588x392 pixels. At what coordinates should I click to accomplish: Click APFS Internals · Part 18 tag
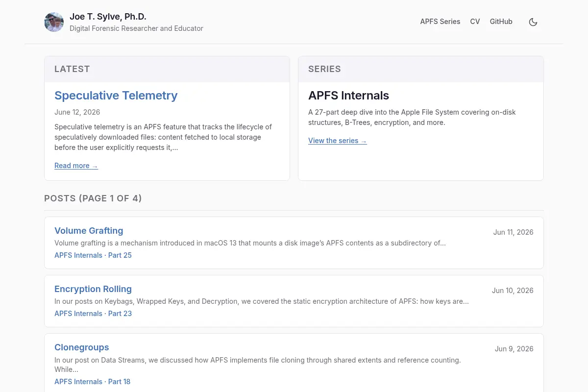(x=92, y=382)
